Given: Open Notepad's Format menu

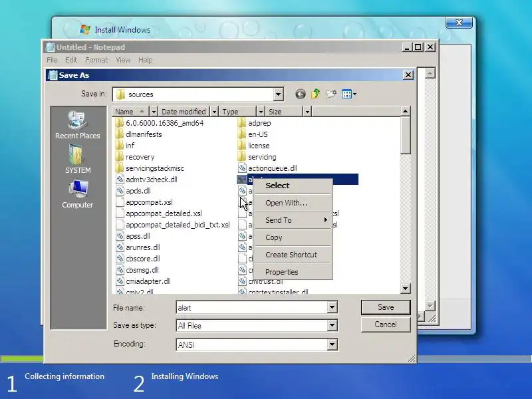Looking at the screenshot, I should click(96, 60).
